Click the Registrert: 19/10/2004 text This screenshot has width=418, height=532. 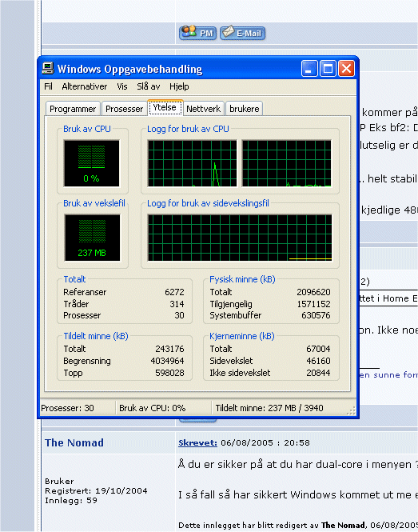(x=96, y=491)
